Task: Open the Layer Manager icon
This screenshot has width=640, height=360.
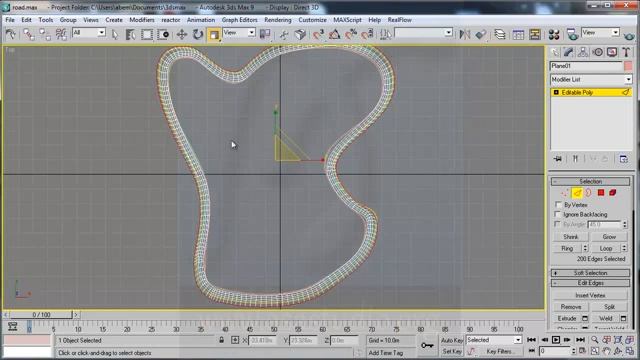Action: pyautogui.click(x=500, y=34)
